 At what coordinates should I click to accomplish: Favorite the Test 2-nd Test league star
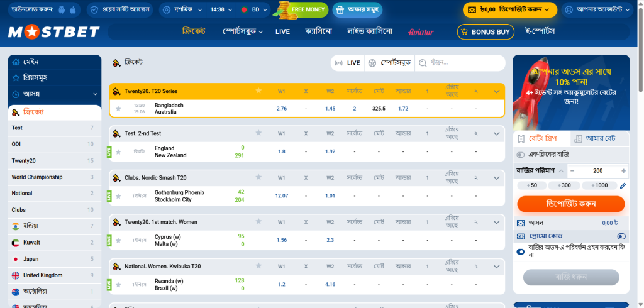(x=258, y=133)
